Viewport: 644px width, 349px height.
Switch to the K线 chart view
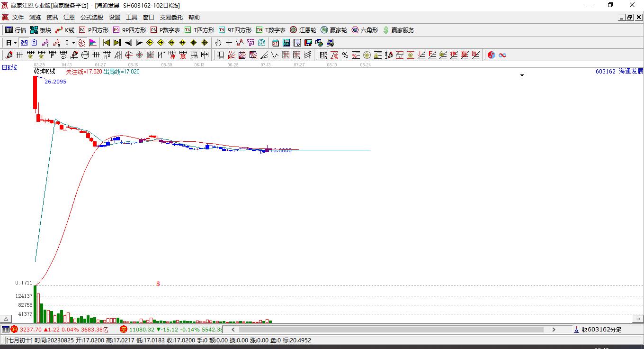click(x=64, y=30)
